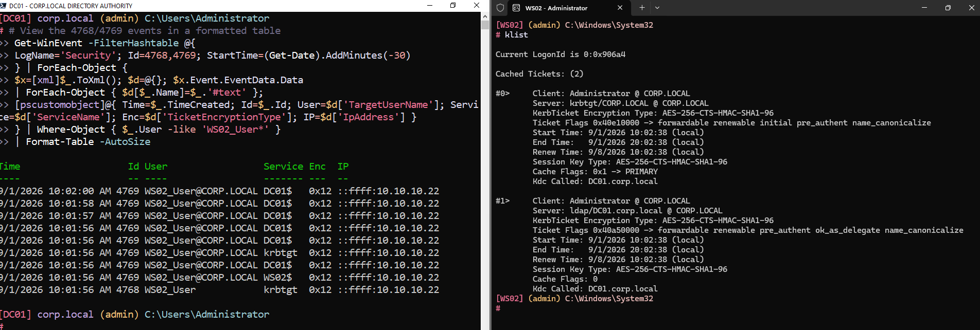
Task: Minimize the DC01 directory authority window
Action: 430,6
